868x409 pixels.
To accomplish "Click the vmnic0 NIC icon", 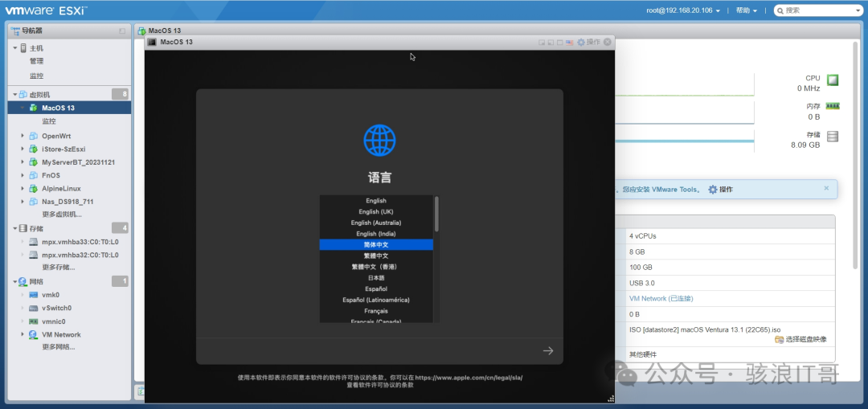I will (33, 321).
